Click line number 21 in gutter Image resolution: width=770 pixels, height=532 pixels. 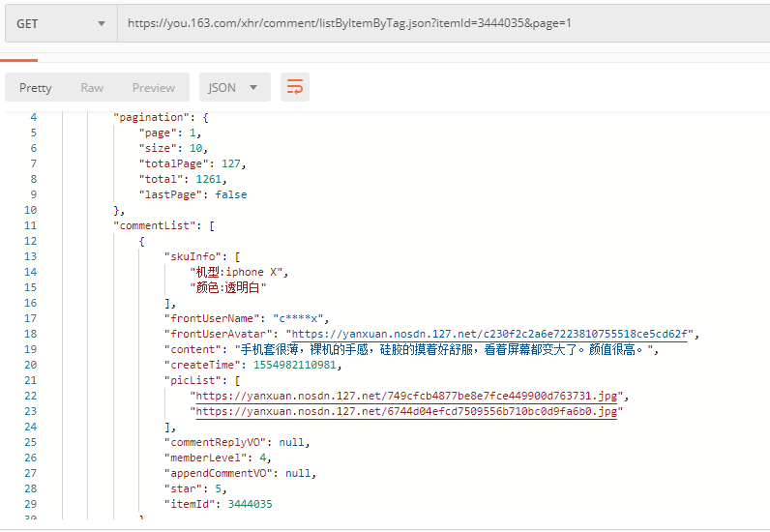(x=30, y=380)
